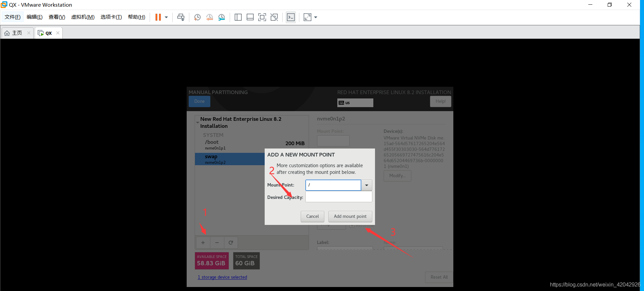Click the Reset All button
Viewport: 644px width, 291px height.
[x=439, y=277]
